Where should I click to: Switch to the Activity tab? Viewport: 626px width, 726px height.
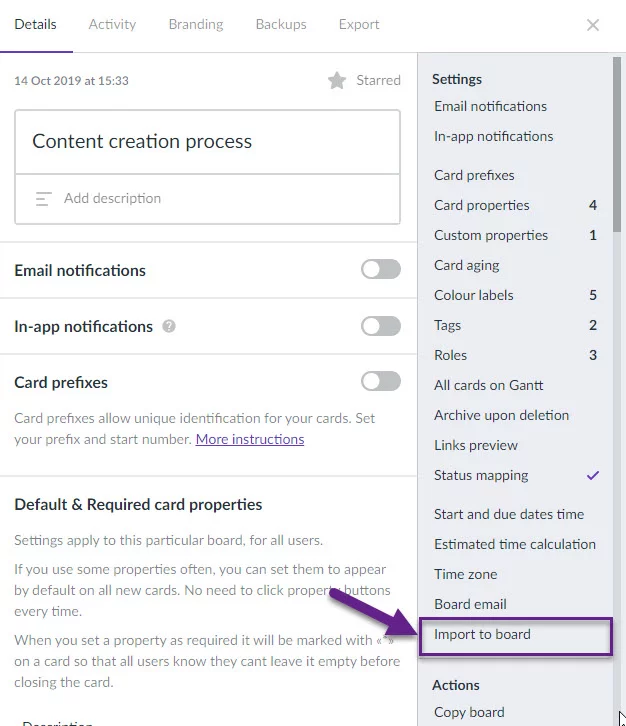coord(113,24)
